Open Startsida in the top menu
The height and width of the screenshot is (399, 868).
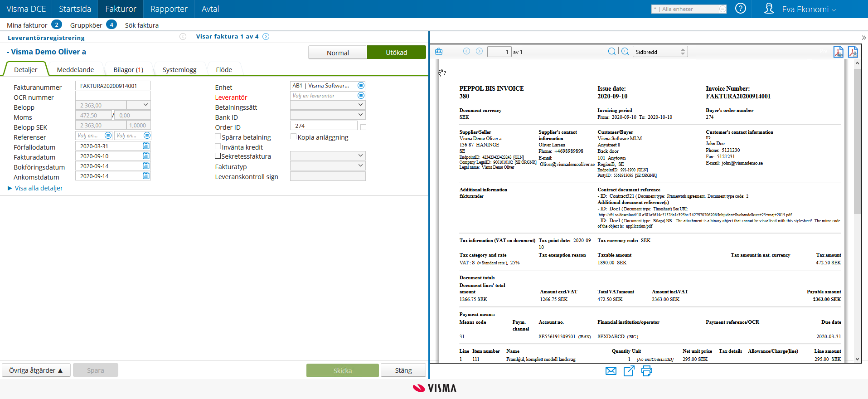click(75, 9)
